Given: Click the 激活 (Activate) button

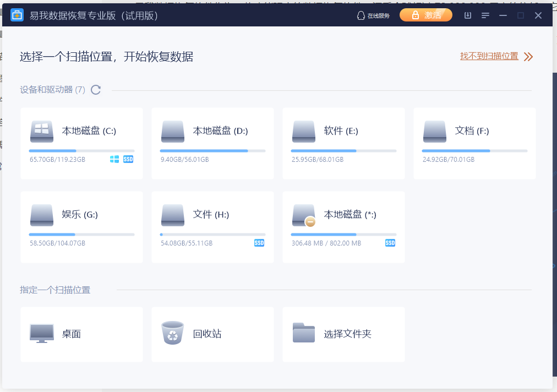Looking at the screenshot, I should pyautogui.click(x=425, y=15).
